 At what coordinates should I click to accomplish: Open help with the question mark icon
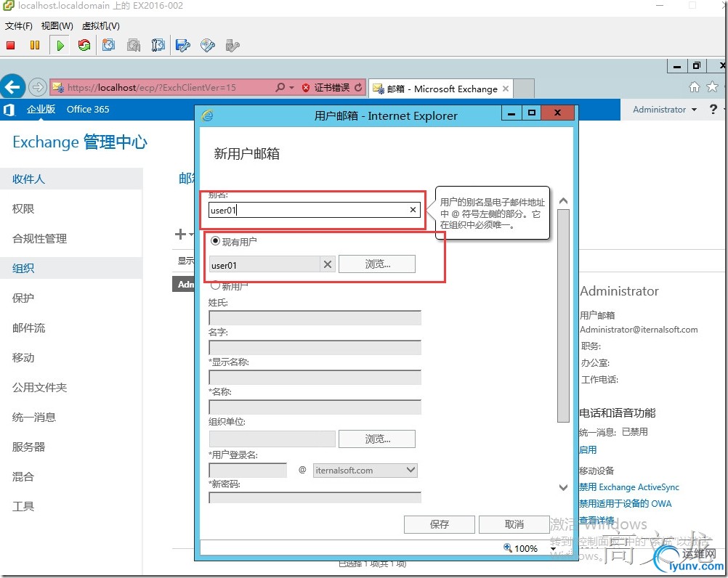coord(713,110)
